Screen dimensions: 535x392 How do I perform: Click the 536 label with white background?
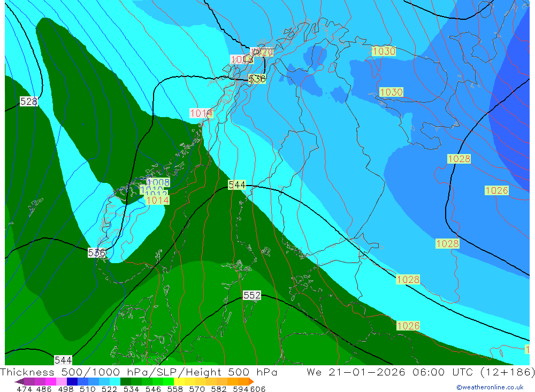tap(96, 253)
